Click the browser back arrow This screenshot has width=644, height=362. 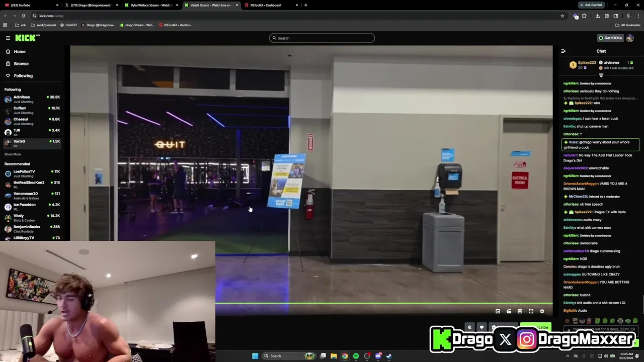coord(6,16)
